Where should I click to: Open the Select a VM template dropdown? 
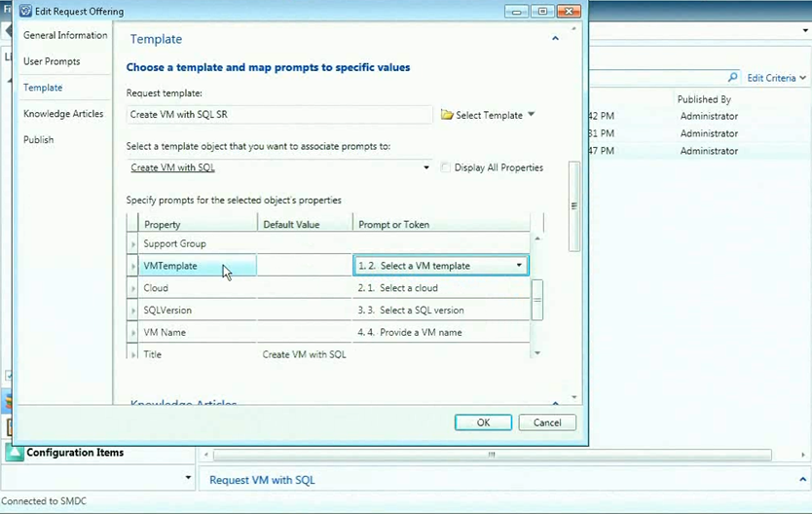pos(519,266)
